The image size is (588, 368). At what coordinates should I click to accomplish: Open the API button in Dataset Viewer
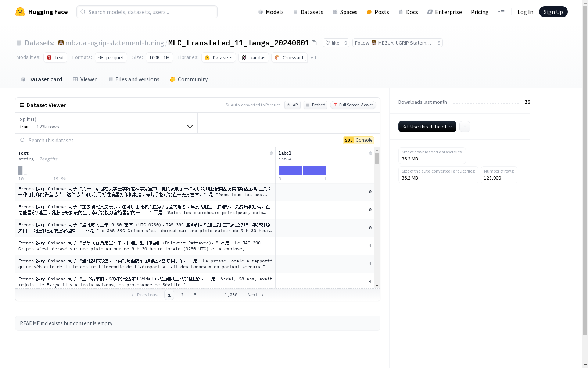coord(293,105)
